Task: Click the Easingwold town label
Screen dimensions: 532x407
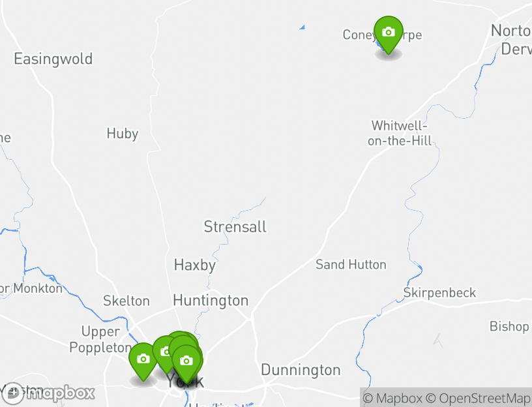Action: pos(53,59)
